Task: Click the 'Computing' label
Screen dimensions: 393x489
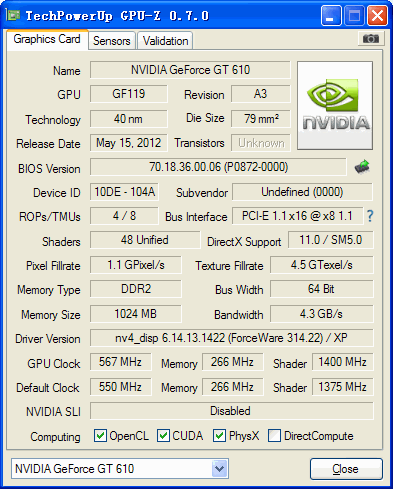Action: tap(55, 437)
